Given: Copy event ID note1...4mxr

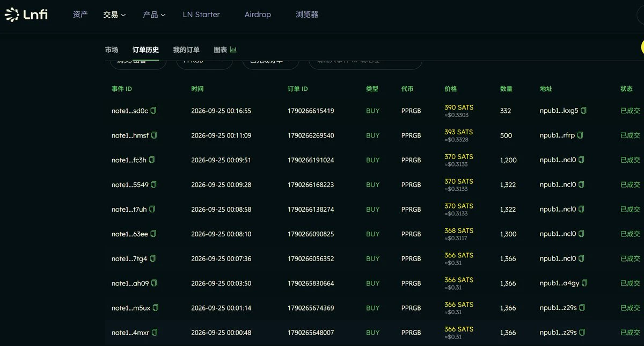Looking at the screenshot, I should point(155,333).
